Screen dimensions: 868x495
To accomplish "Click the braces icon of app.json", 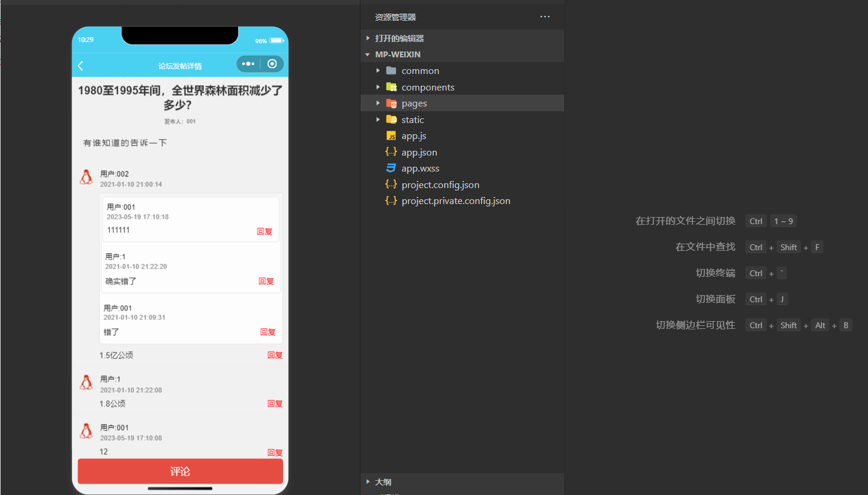I will pos(391,152).
